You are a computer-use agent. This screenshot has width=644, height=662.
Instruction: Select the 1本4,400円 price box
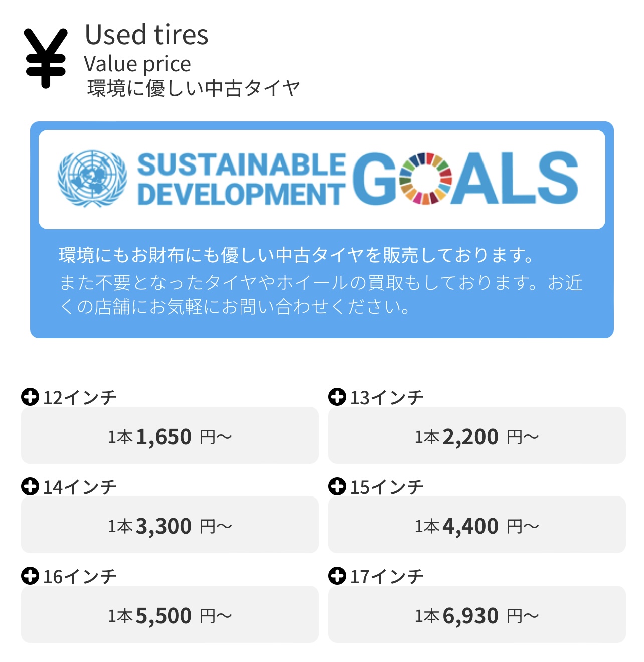click(477, 525)
